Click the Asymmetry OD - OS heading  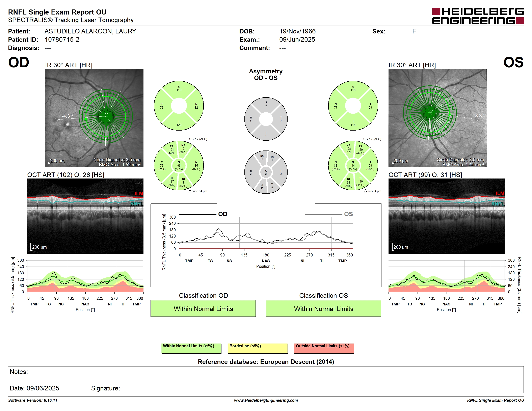(x=266, y=75)
